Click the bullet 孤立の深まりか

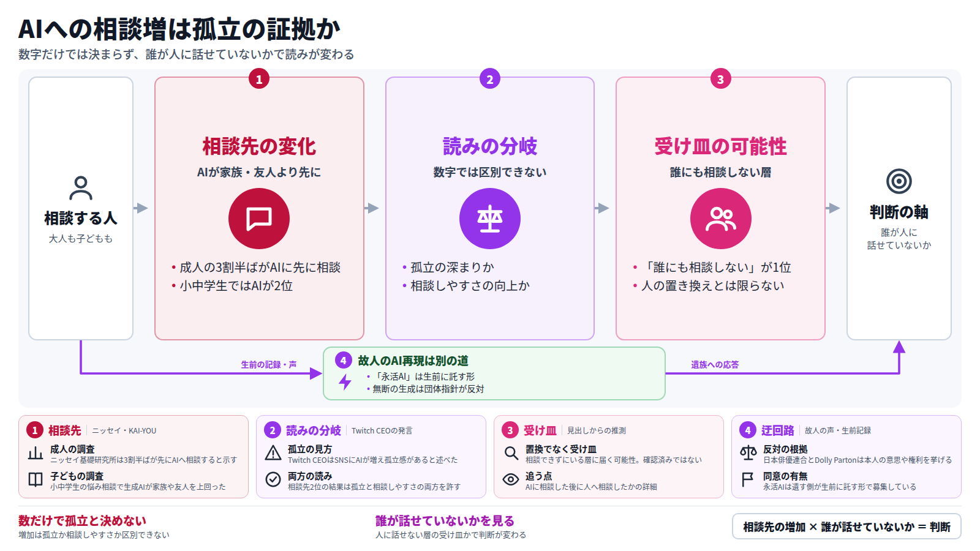click(x=452, y=268)
